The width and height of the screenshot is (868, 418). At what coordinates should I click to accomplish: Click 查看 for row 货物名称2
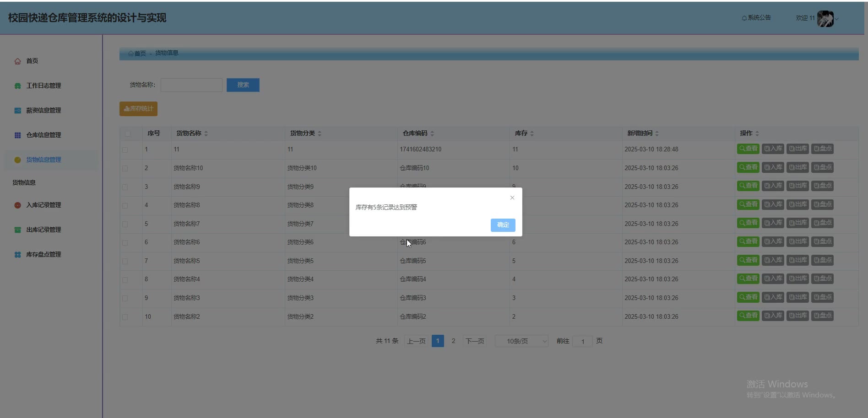click(x=748, y=316)
